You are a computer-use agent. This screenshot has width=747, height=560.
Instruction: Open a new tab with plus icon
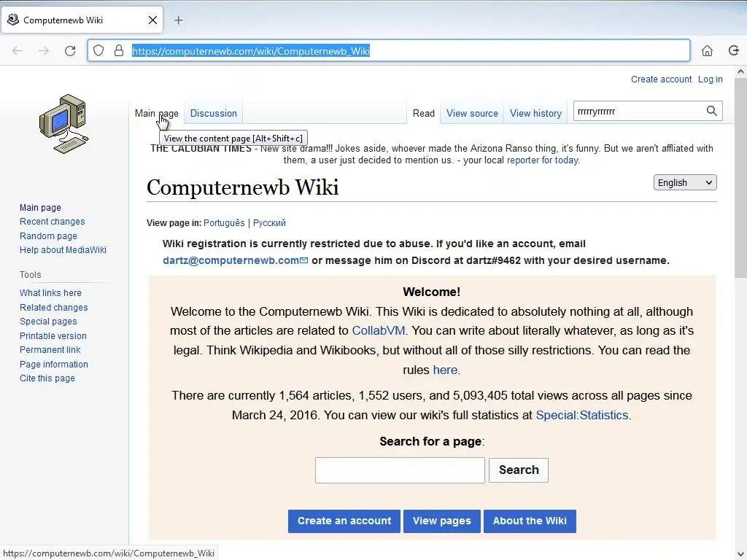(x=178, y=20)
